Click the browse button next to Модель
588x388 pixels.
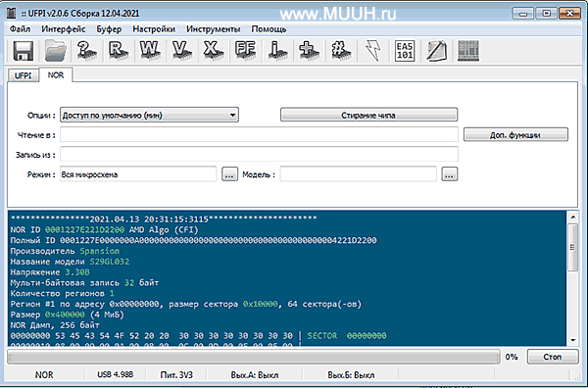pos(449,174)
